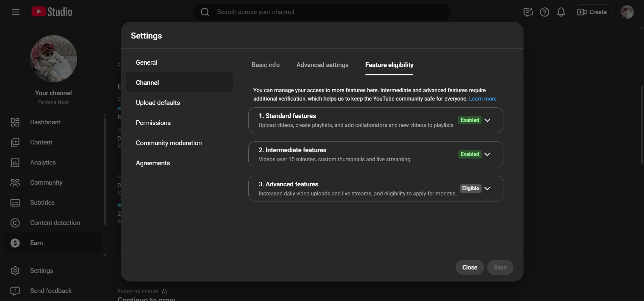Viewport: 644px width, 301px height.
Task: Click the hamburger menu icon
Action: pyautogui.click(x=15, y=12)
